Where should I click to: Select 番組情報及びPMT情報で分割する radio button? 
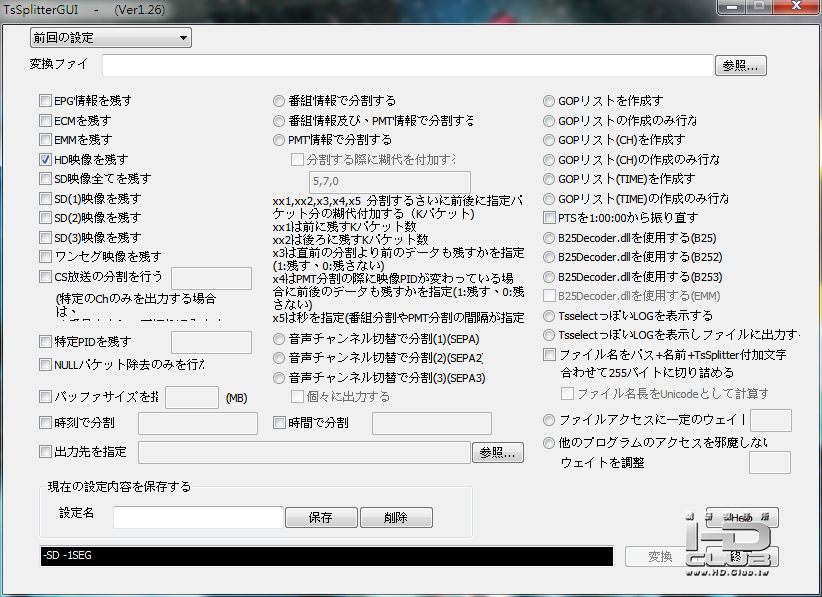coord(279,121)
